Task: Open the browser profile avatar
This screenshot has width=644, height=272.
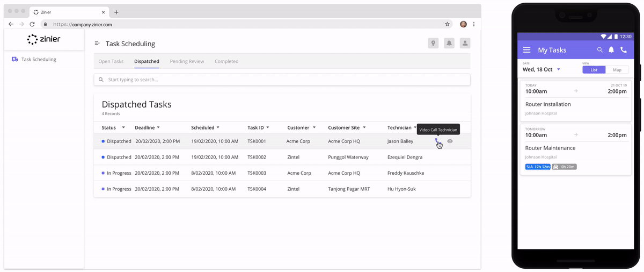Action: (x=463, y=24)
